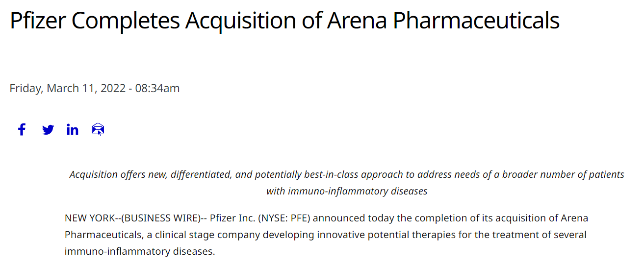Share the press release on Facebook
Image resolution: width=644 pixels, height=265 pixels.
coord(22,130)
